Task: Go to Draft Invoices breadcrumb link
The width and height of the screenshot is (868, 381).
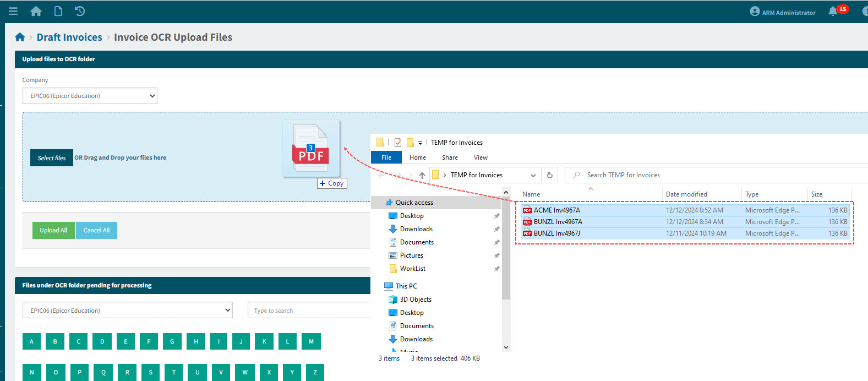Action: [x=69, y=37]
